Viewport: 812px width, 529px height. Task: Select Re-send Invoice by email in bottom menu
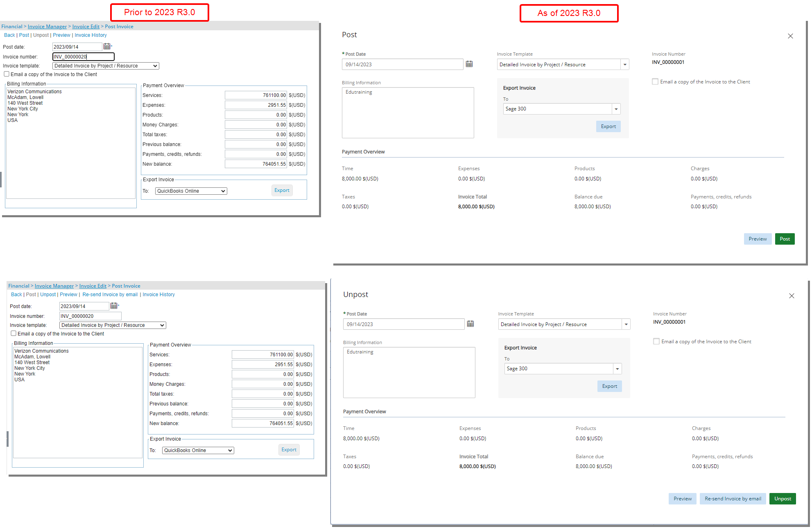[x=110, y=295]
